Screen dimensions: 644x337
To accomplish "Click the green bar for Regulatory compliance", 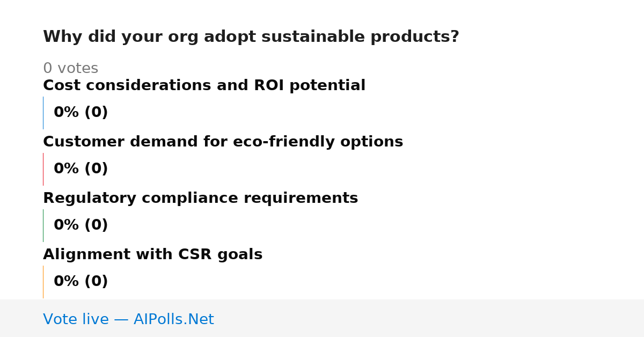I will (43, 225).
